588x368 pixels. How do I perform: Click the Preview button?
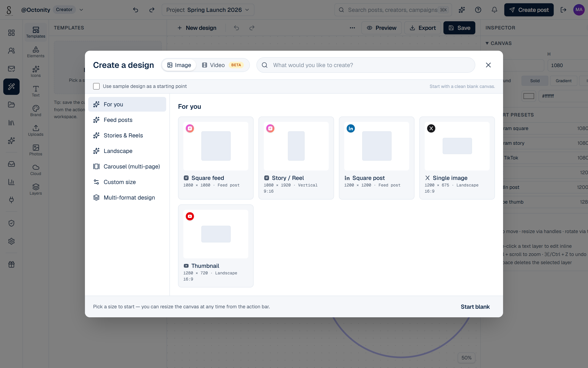[381, 28]
